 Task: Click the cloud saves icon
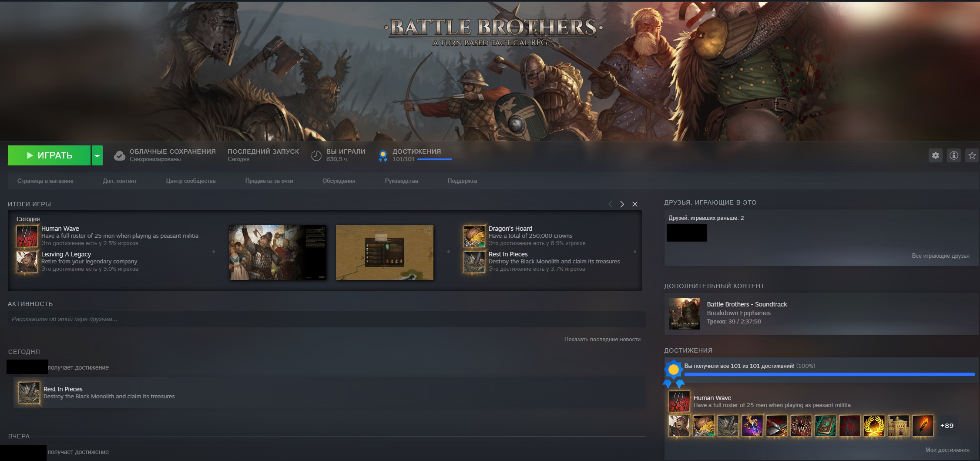(x=120, y=155)
